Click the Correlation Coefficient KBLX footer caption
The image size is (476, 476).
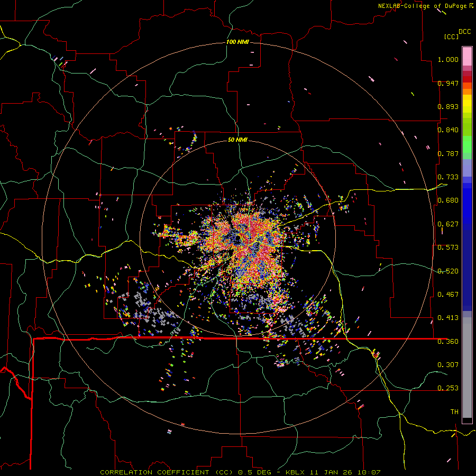(x=240, y=472)
